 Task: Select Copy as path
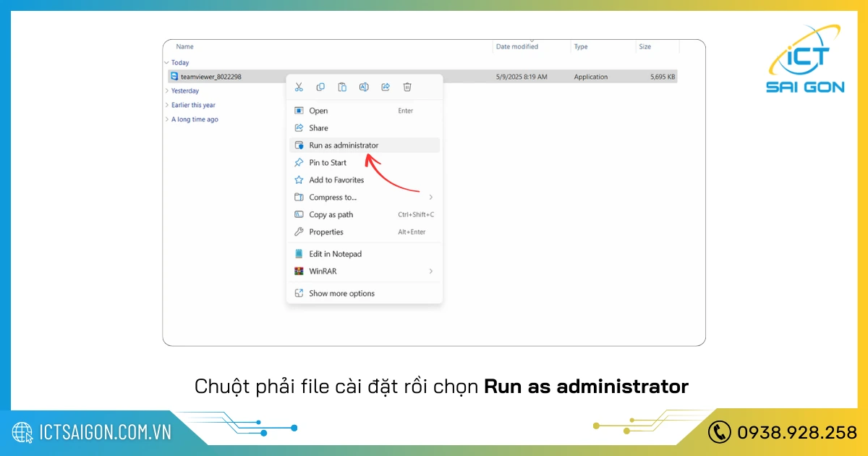(365, 215)
